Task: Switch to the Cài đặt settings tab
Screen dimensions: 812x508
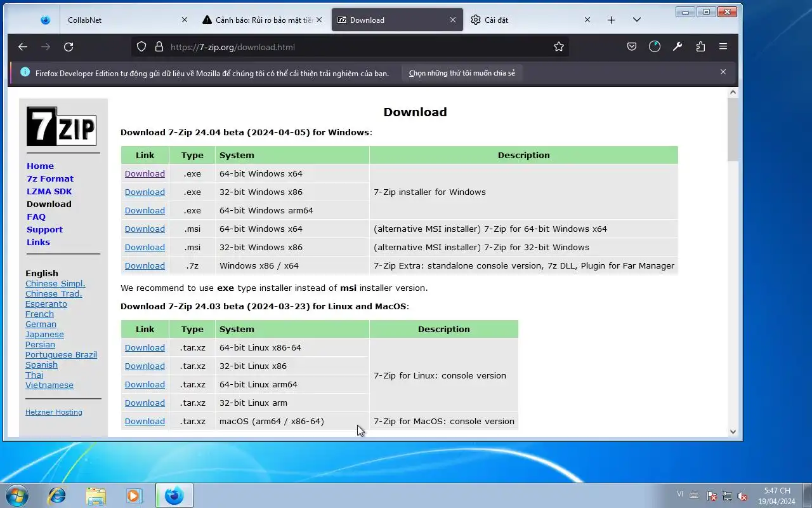Action: tap(531, 20)
